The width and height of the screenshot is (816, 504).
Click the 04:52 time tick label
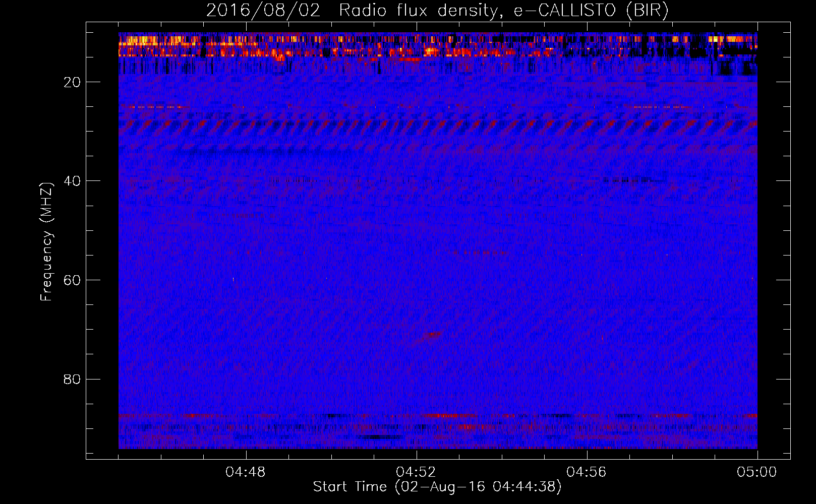(416, 472)
